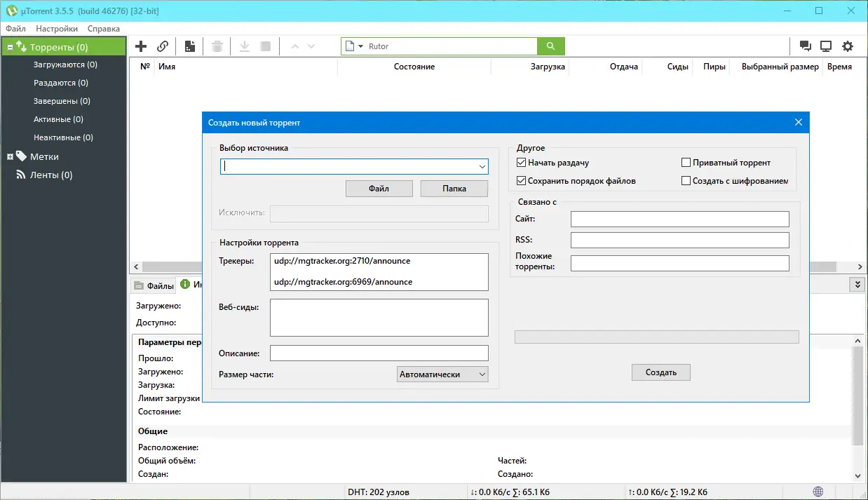
Task: Click the DHT: 202 узлов status entry
Action: coord(379,492)
